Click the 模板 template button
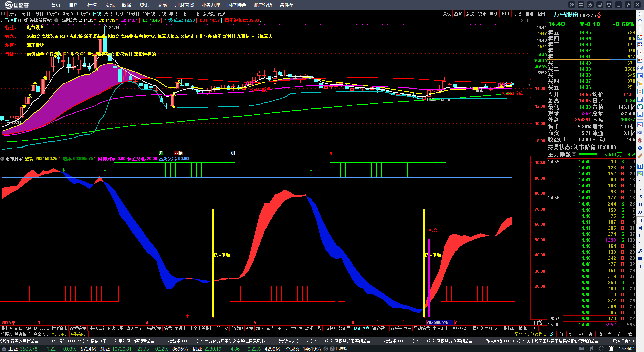644x352 pixels. 523,328
